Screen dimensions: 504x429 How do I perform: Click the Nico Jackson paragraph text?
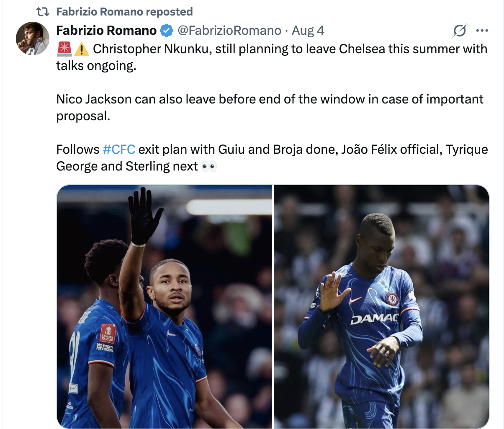(270, 108)
